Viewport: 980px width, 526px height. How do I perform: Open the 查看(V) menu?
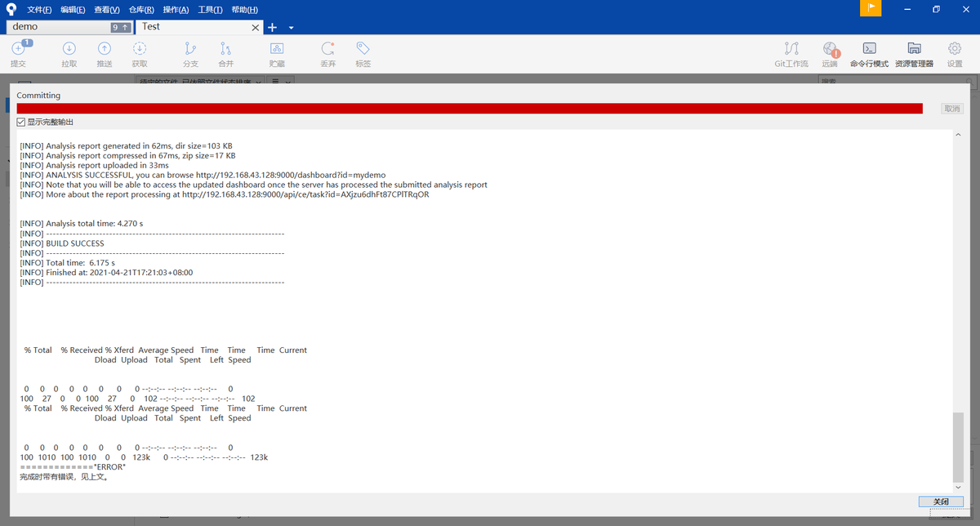107,10
